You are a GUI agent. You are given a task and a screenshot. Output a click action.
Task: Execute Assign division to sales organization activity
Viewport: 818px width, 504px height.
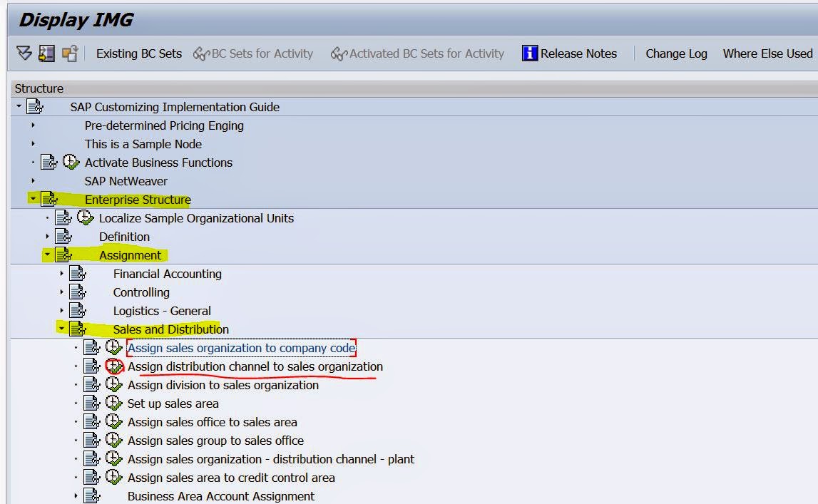113,385
